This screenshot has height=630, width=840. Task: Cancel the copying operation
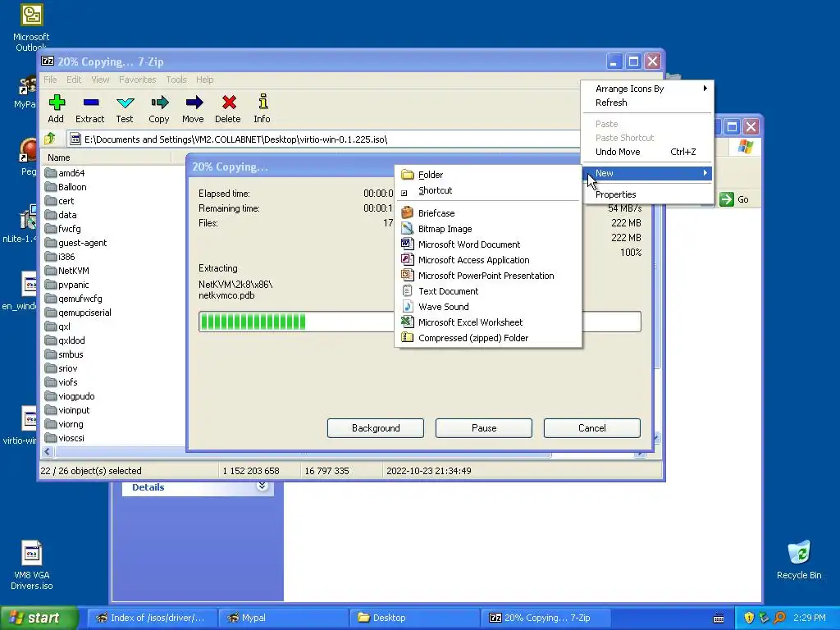point(592,428)
